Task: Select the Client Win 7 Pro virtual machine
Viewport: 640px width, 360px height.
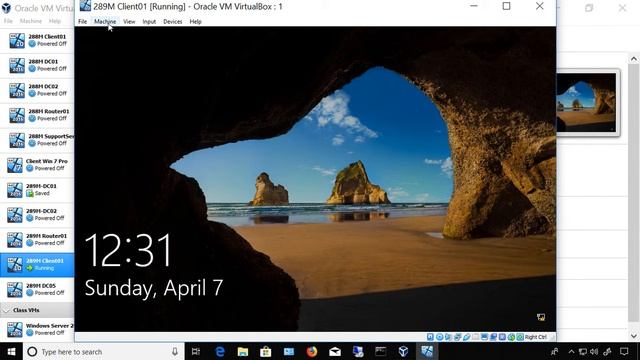Action: coord(37,165)
